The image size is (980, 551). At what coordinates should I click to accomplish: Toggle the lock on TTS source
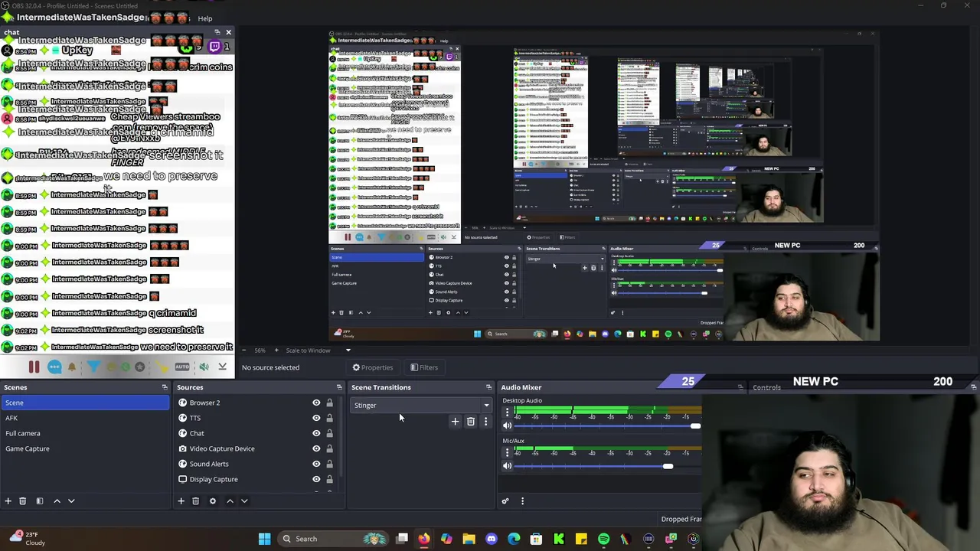330,418
